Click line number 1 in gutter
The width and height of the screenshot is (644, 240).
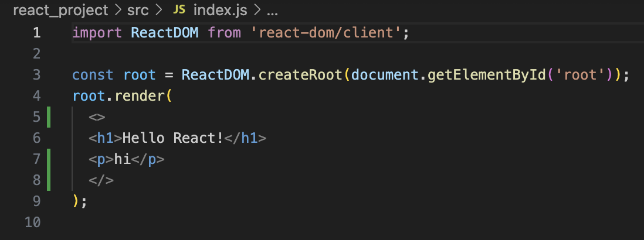[x=37, y=33]
